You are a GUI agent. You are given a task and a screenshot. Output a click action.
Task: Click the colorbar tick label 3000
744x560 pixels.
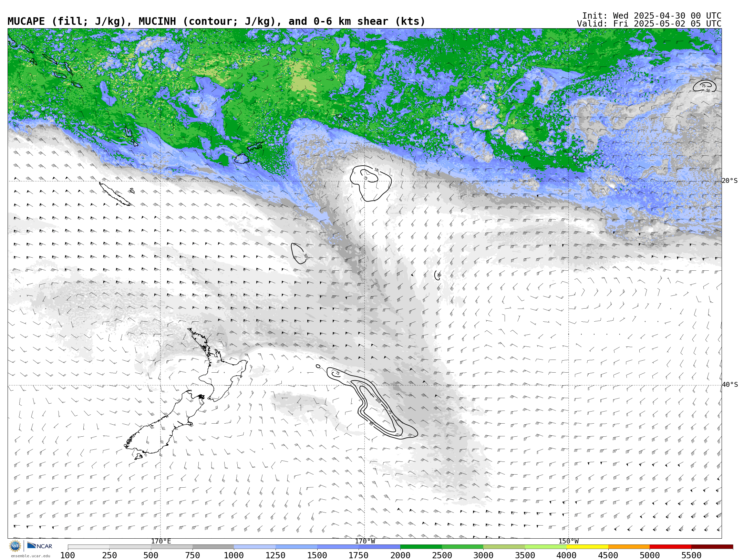483,556
